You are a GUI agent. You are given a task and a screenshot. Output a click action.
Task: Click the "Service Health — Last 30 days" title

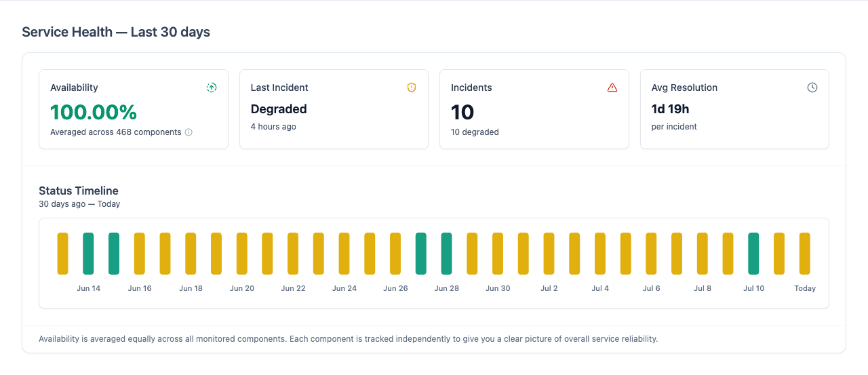pyautogui.click(x=116, y=32)
